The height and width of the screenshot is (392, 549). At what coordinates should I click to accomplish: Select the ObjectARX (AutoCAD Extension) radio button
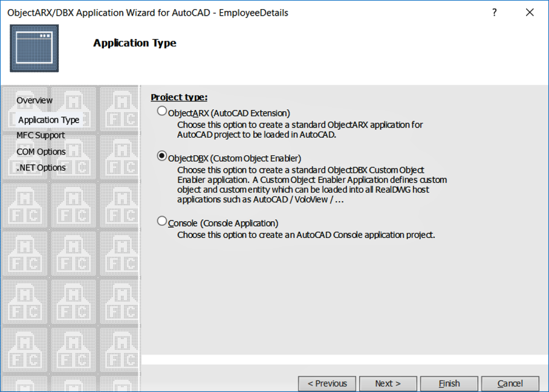(x=161, y=111)
